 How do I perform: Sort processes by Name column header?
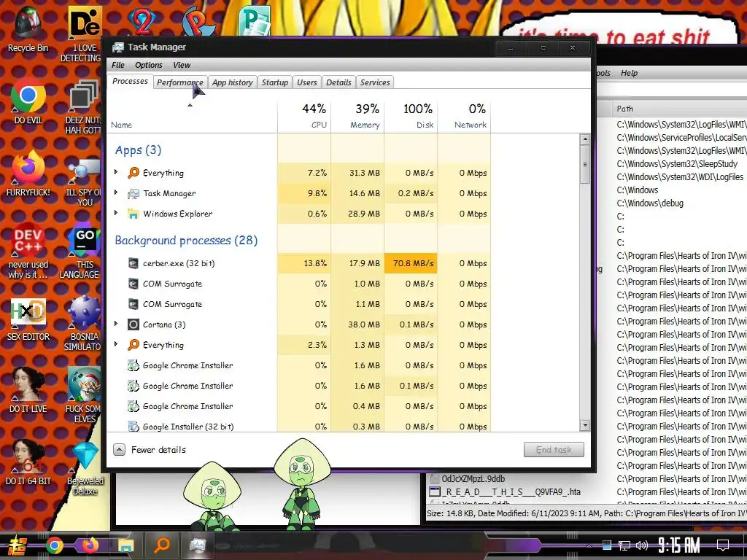click(x=192, y=116)
